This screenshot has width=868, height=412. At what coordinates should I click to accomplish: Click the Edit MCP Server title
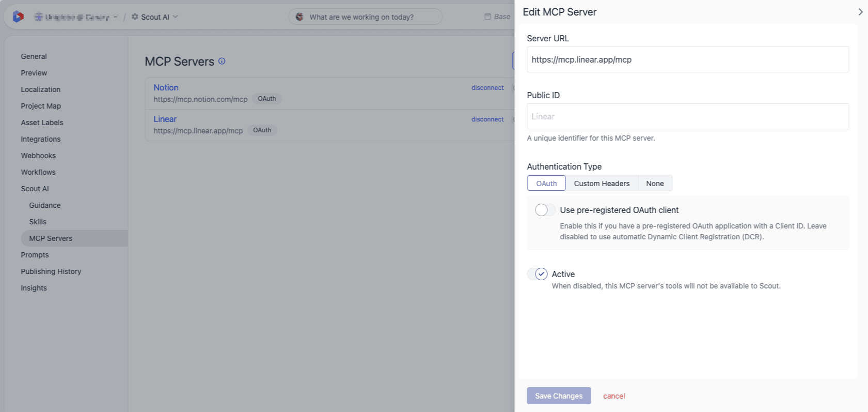[559, 12]
